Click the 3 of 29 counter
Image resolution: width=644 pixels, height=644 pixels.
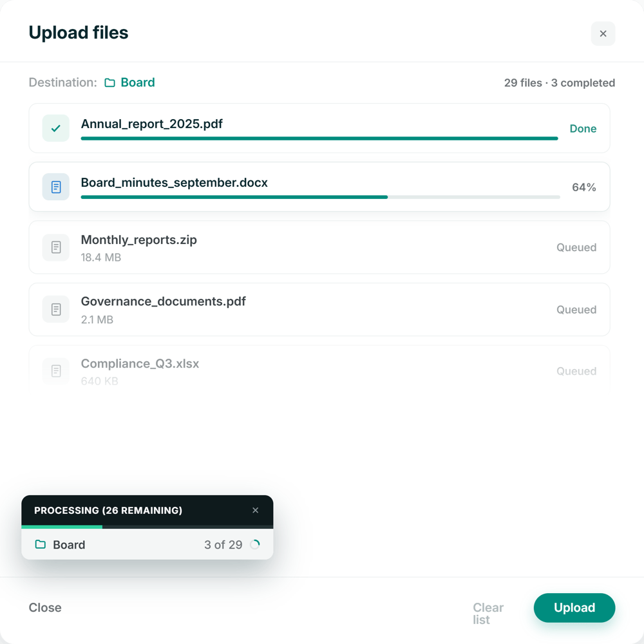click(223, 545)
